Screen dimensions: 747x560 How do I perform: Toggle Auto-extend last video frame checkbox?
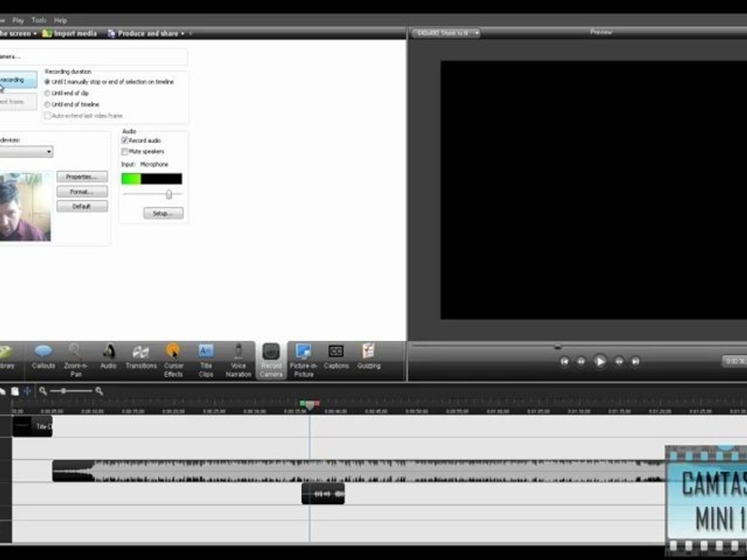(x=47, y=116)
